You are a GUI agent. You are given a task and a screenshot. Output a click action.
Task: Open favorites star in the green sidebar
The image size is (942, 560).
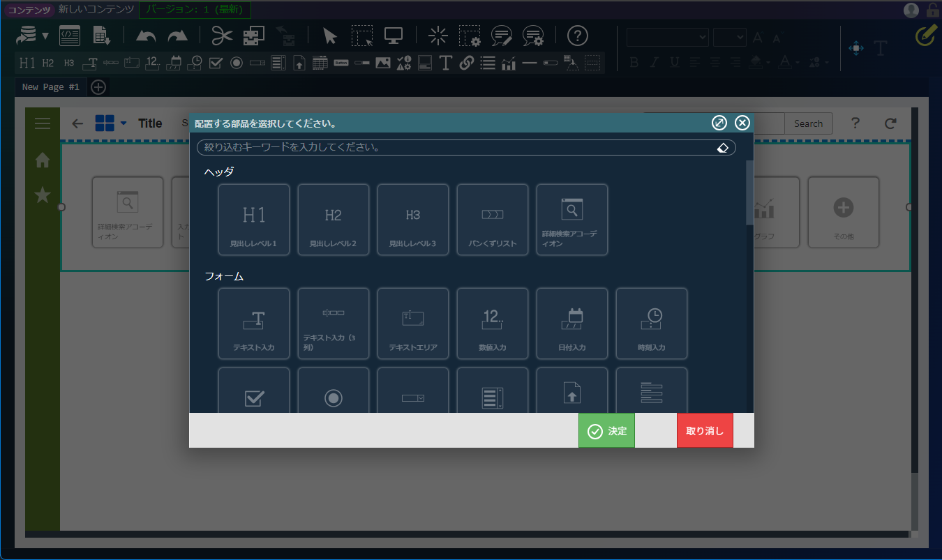click(43, 195)
